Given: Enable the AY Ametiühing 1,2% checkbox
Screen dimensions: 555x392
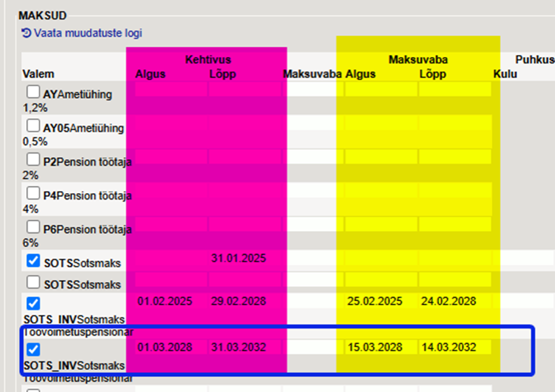Looking at the screenshot, I should [x=33, y=93].
